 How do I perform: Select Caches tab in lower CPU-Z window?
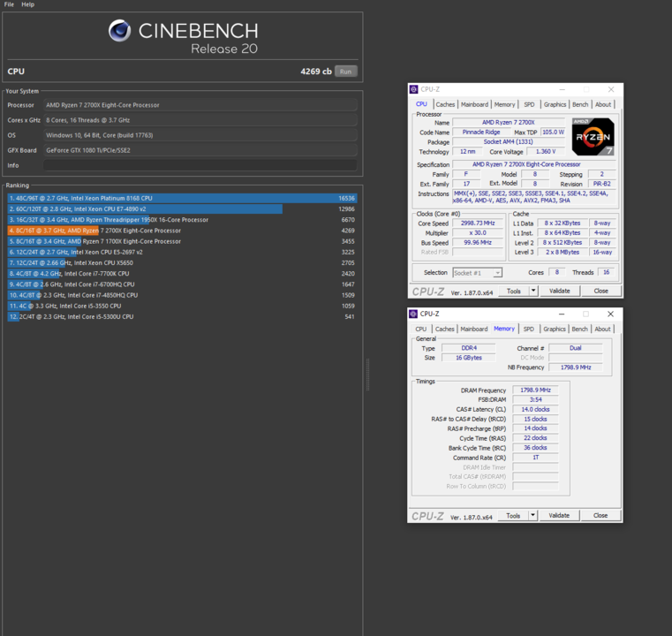[445, 329]
